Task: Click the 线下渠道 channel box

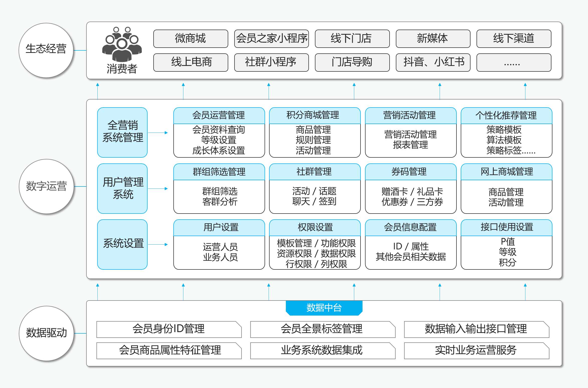Action: point(514,39)
